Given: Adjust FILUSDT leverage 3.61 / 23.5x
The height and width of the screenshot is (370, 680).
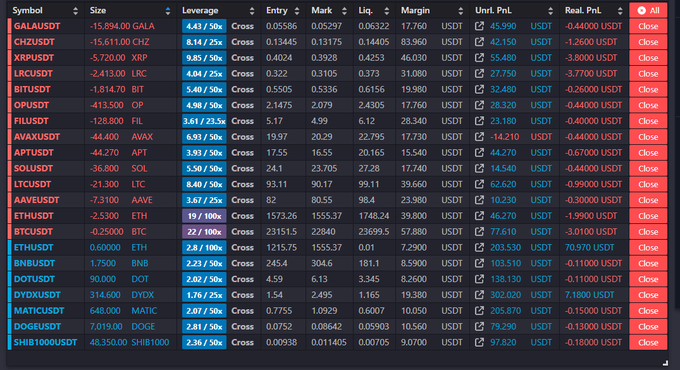Looking at the screenshot, I should click(x=204, y=121).
